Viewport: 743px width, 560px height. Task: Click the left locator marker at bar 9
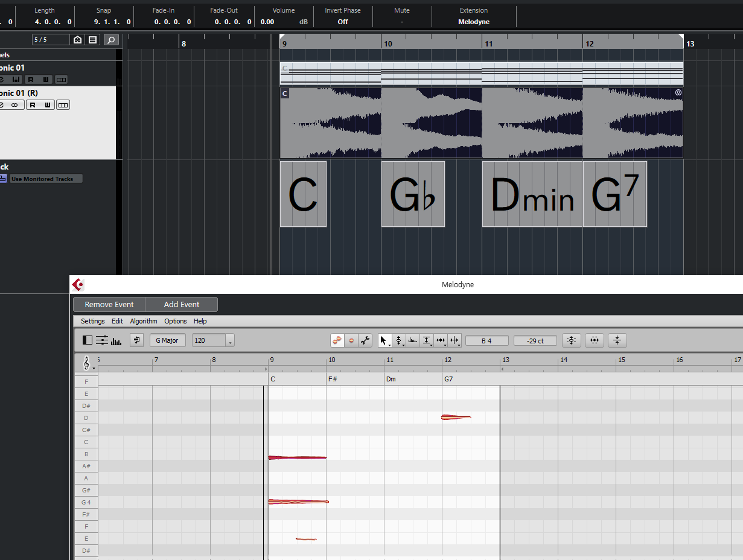[282, 37]
